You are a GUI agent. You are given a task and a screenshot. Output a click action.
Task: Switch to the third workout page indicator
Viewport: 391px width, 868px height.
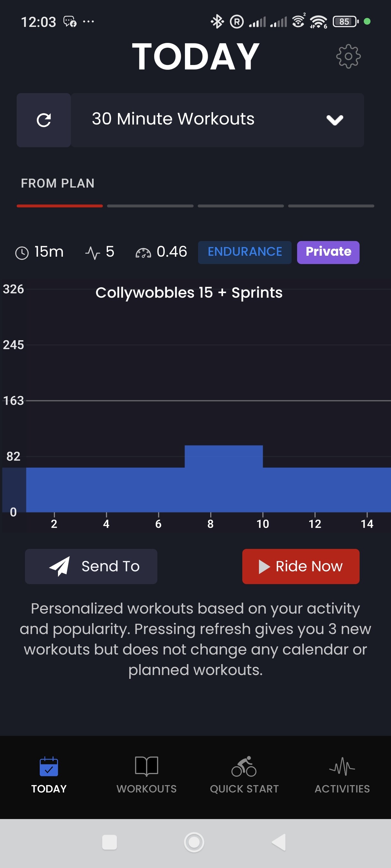pos(241,206)
